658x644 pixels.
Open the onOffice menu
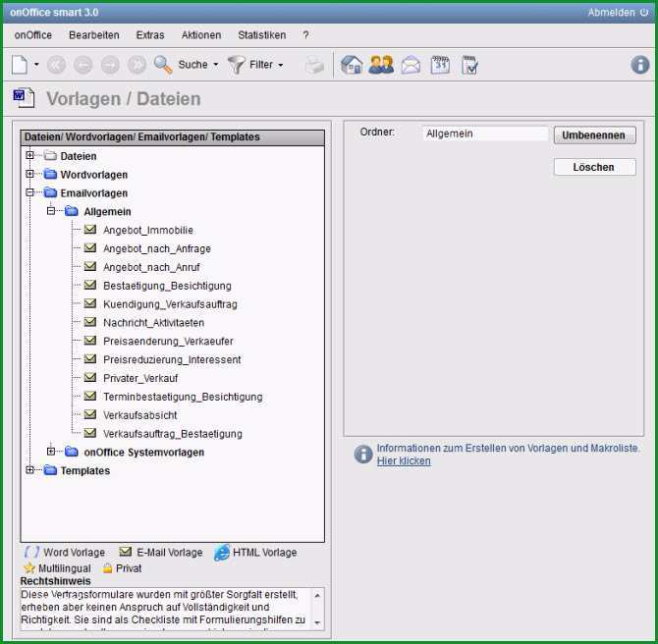pyautogui.click(x=33, y=35)
